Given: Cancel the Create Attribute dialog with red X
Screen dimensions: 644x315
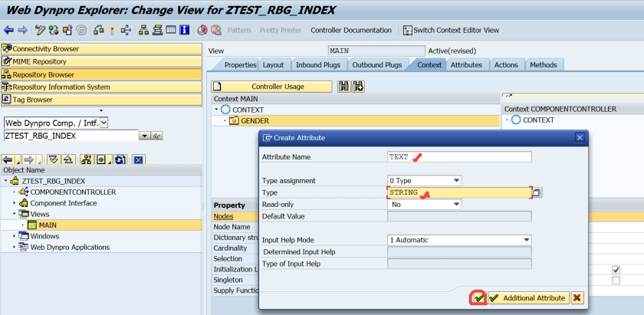Looking at the screenshot, I should [x=577, y=297].
